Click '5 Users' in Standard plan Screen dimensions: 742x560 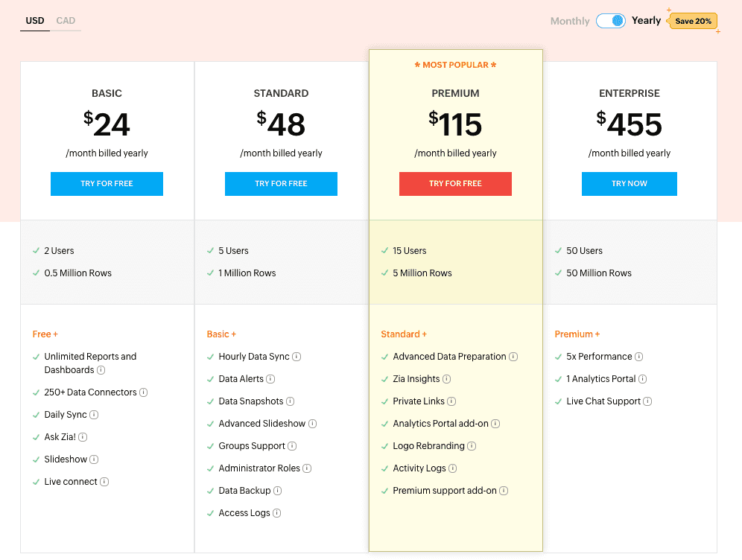pyautogui.click(x=233, y=251)
